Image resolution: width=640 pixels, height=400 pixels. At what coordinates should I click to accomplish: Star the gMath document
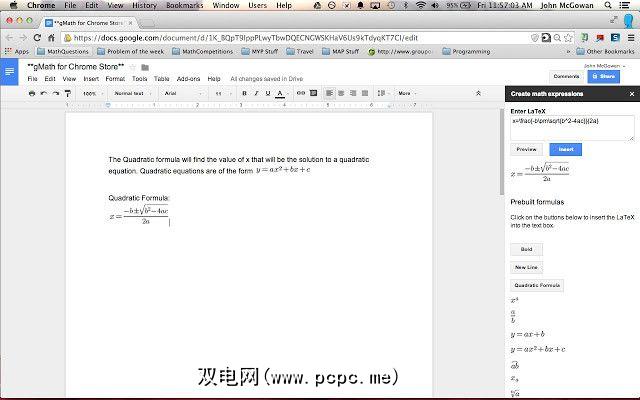click(x=133, y=67)
